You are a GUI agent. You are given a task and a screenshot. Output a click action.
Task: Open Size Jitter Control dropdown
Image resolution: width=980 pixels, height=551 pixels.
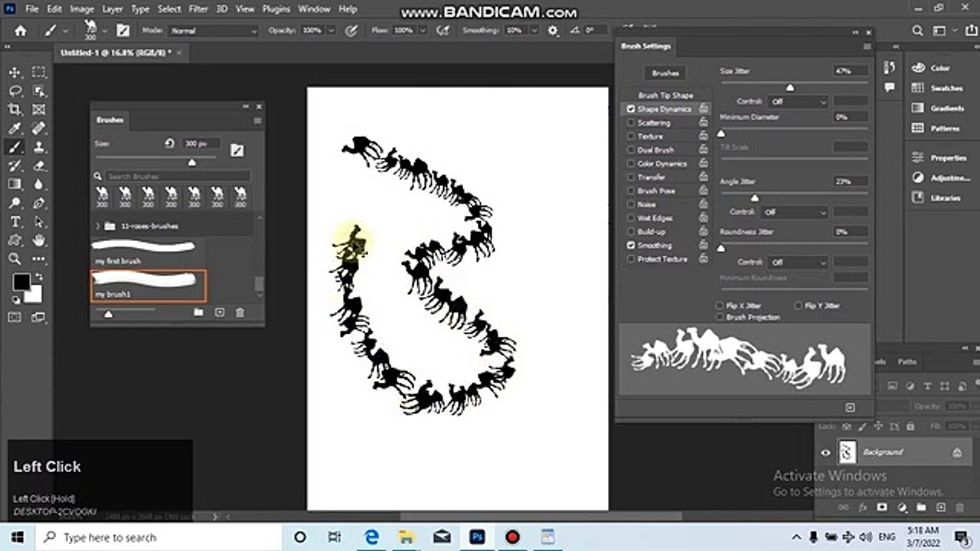click(798, 102)
